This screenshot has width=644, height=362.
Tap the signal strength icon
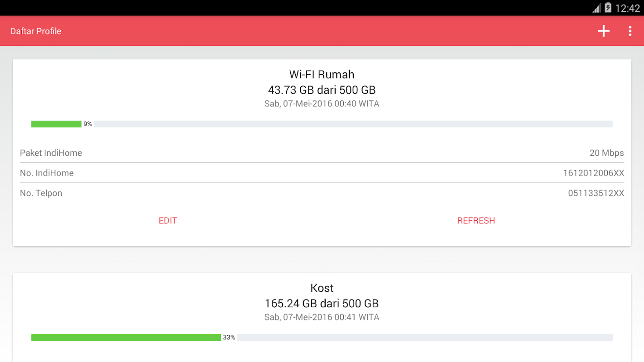pos(596,8)
